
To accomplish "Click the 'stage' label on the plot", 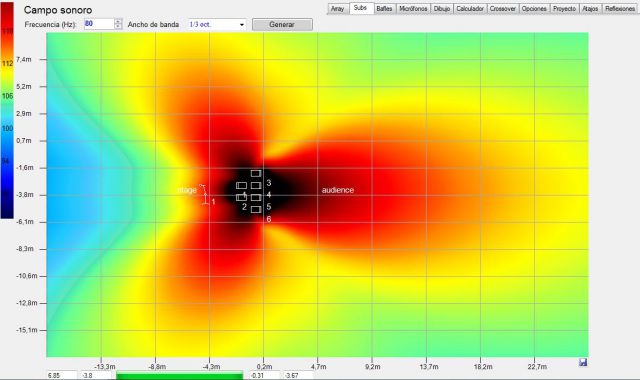I will [187, 190].
